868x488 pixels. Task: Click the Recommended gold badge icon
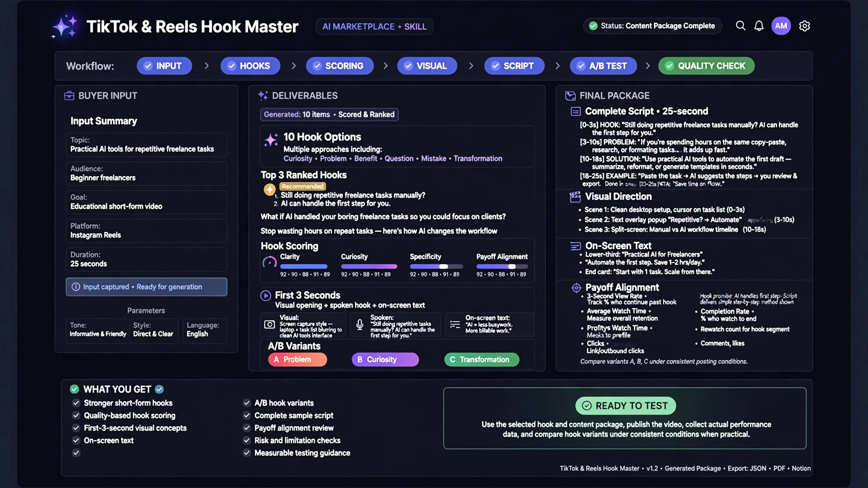pos(270,189)
